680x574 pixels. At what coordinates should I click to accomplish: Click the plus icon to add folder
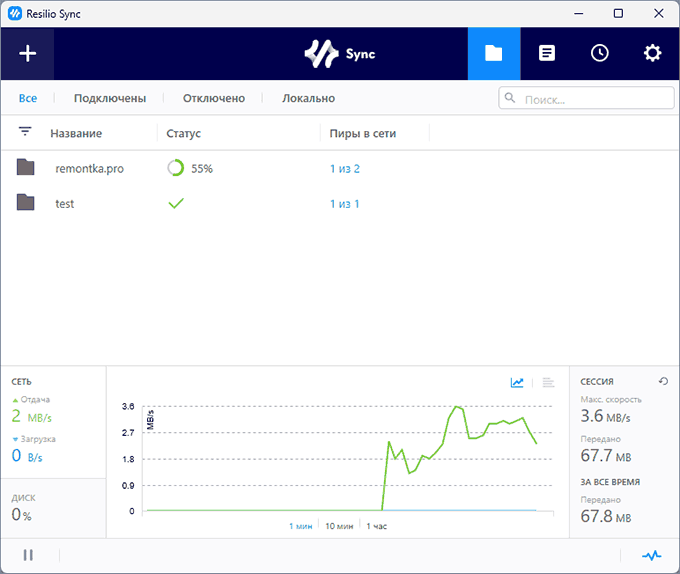27,54
